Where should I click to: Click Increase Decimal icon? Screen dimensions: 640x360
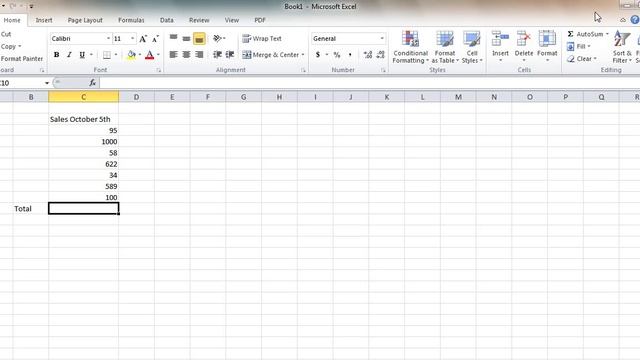click(367, 55)
